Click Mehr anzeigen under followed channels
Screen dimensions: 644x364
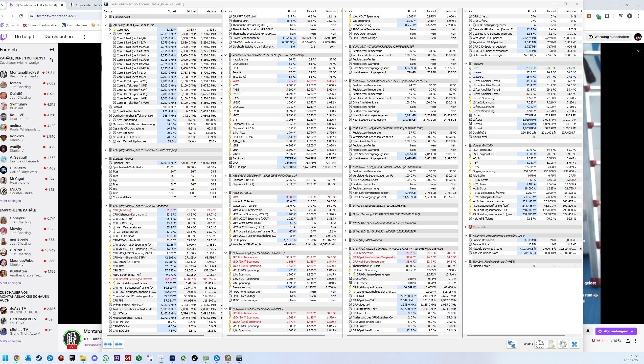10,201
